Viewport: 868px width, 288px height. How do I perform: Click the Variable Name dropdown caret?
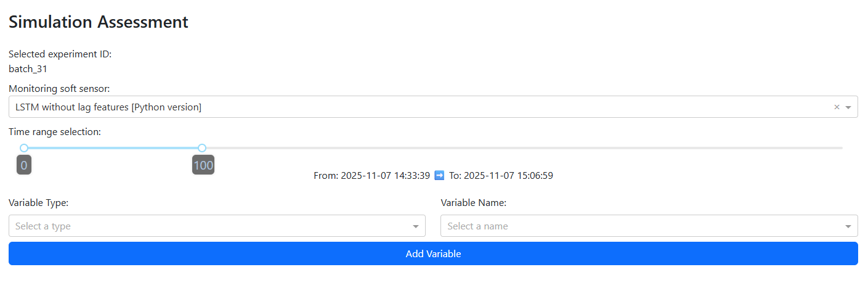coord(848,226)
